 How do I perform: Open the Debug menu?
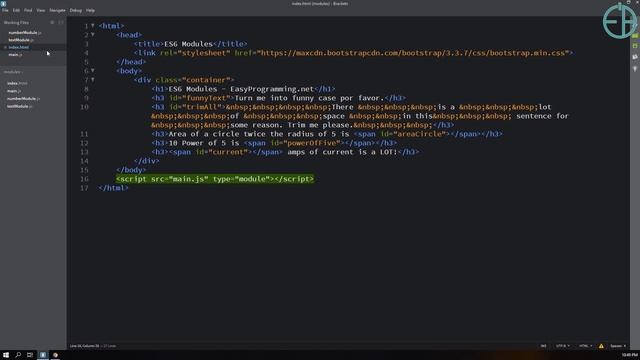click(x=76, y=10)
